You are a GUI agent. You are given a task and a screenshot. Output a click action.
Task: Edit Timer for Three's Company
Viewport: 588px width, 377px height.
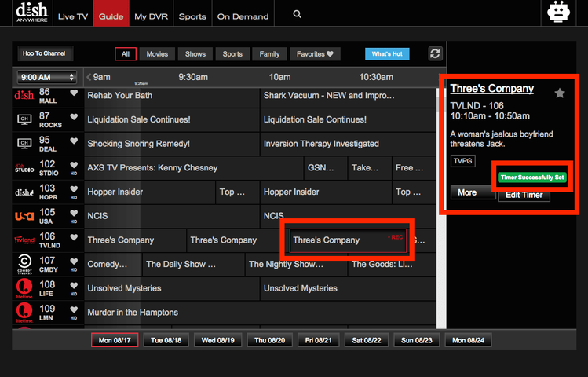(524, 195)
